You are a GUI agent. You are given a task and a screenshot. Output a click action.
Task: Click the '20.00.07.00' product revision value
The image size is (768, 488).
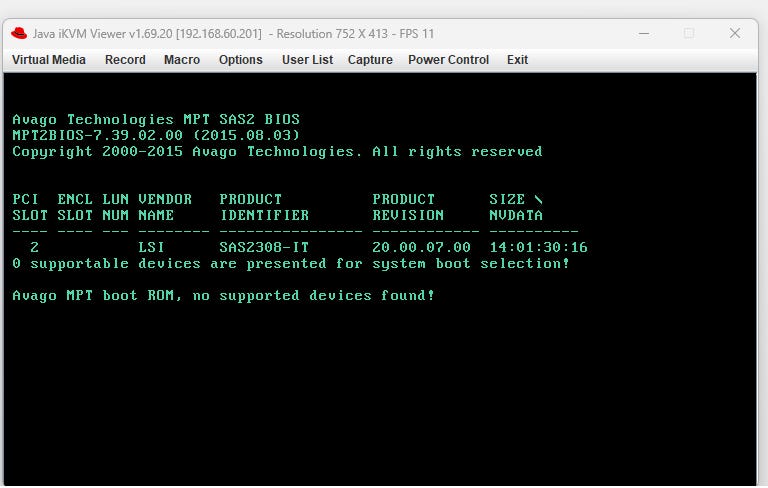point(421,247)
